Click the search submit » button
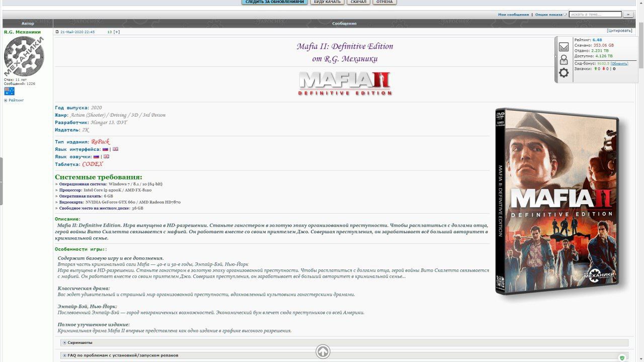Viewport: 644px width, 362px height. pyautogui.click(x=627, y=15)
